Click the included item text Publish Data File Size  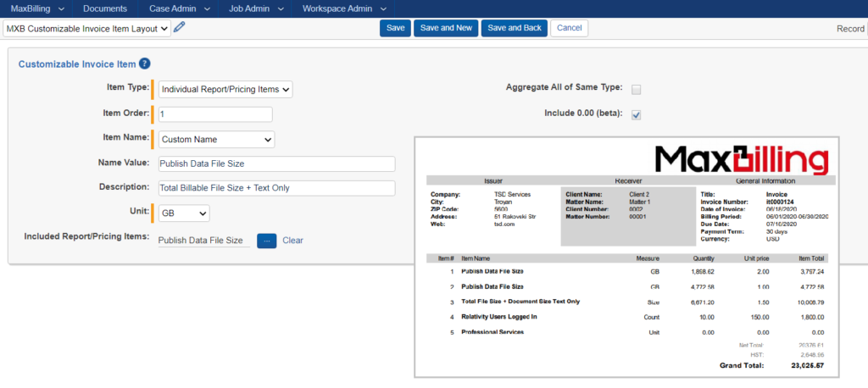[200, 241]
